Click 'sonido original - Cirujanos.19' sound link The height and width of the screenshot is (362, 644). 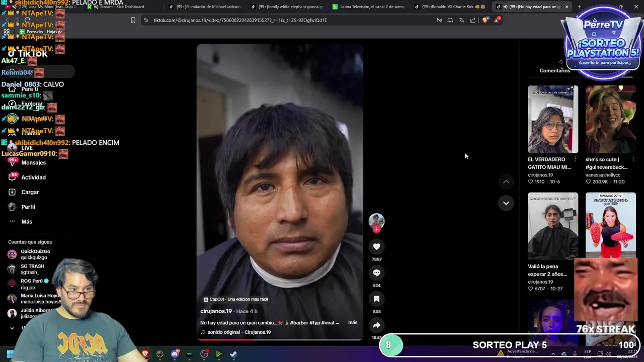pyautogui.click(x=239, y=332)
